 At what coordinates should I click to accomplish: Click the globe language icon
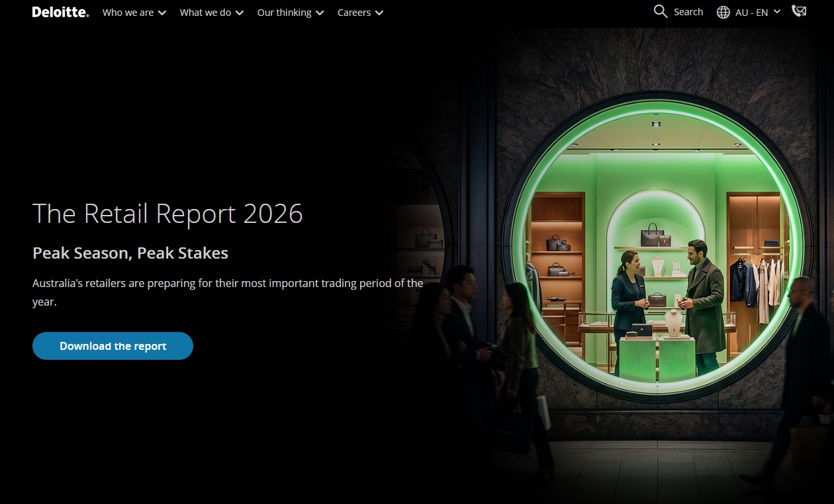coord(723,12)
